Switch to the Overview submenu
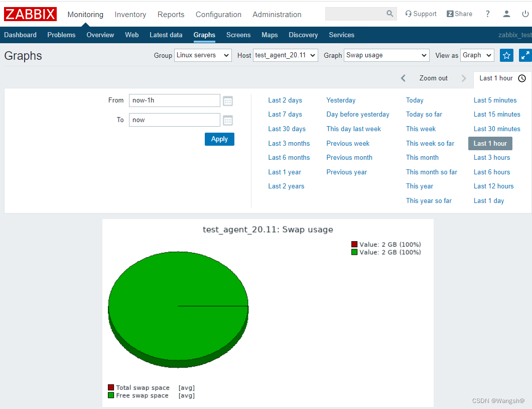Screen dimensions: 532x409 click(100, 35)
